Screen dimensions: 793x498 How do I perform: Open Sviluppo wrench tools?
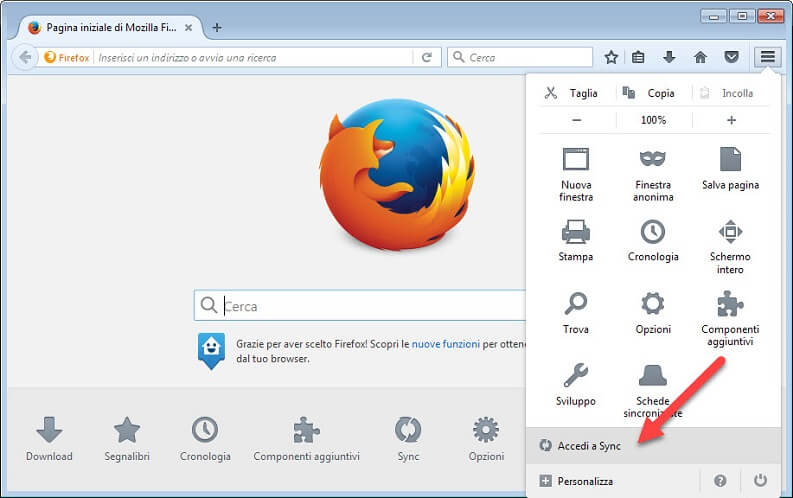(x=576, y=384)
